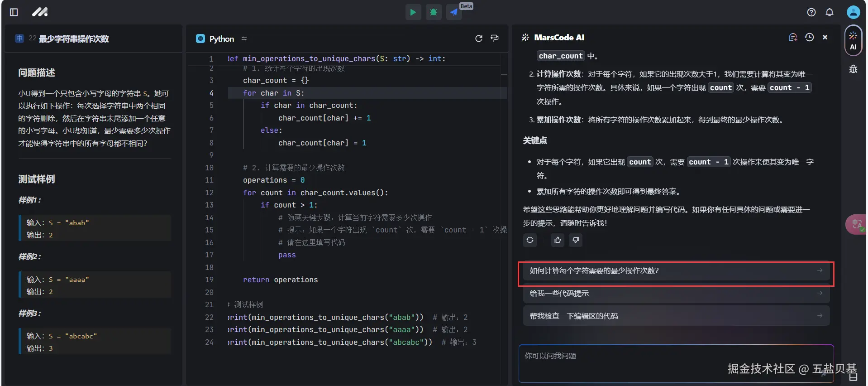
Task: Click 'if count > 1:' on line 13
Action: point(289,205)
